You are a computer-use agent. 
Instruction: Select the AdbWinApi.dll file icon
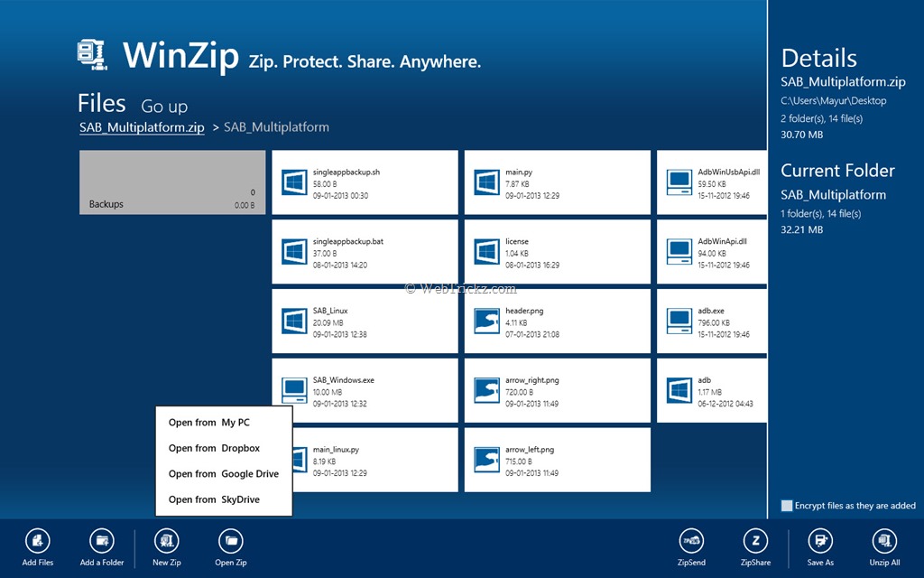(x=679, y=252)
